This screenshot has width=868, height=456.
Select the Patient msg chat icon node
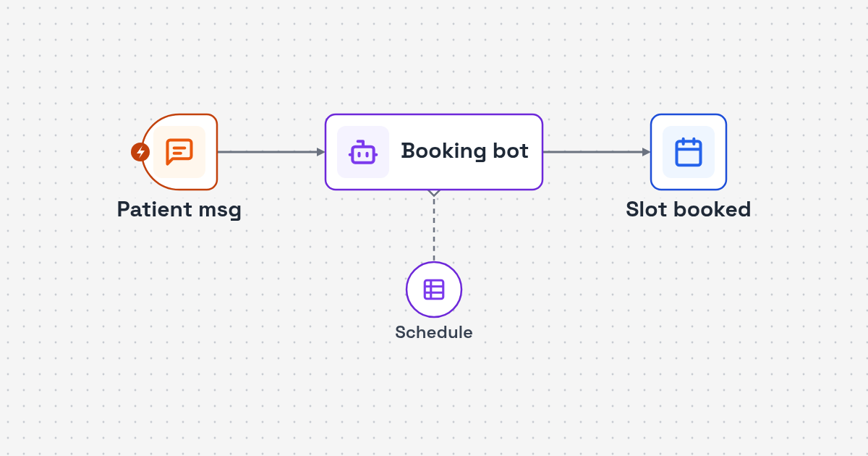[x=179, y=152]
